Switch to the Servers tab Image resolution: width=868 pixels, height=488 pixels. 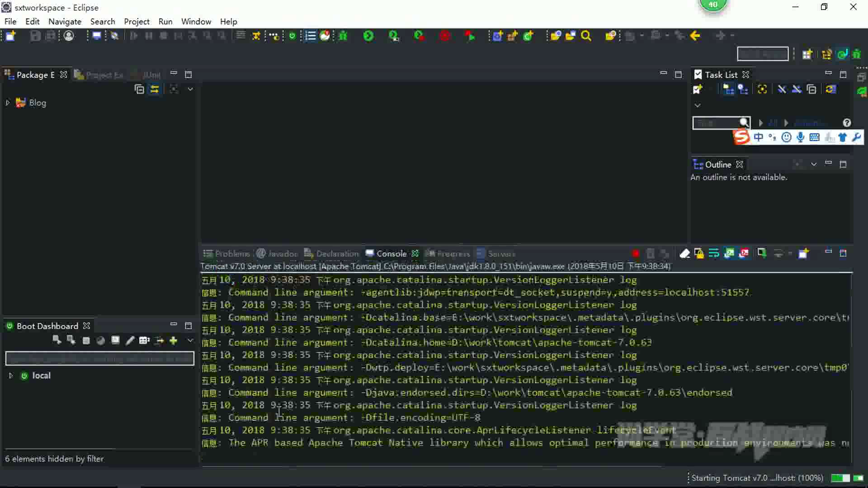(x=496, y=253)
